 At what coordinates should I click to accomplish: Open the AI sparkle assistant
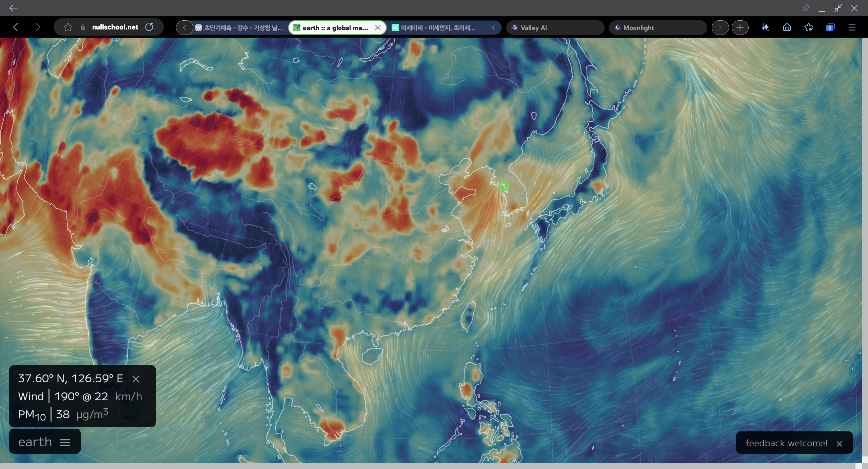tap(765, 27)
